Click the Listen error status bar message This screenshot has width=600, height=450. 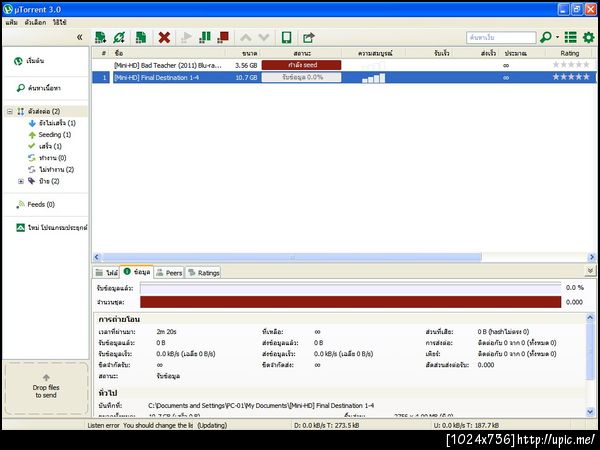157,425
